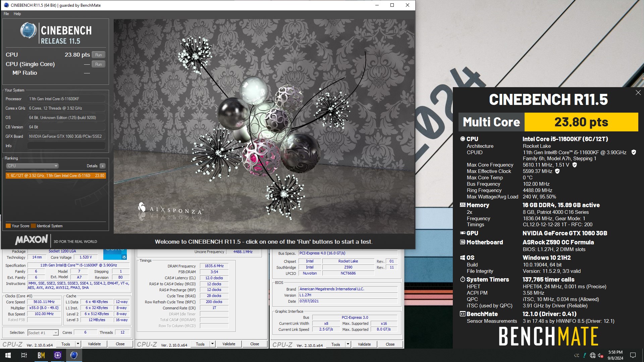Click Tools button in left CPU-Z window
644x362 pixels.
pyautogui.click(x=66, y=344)
